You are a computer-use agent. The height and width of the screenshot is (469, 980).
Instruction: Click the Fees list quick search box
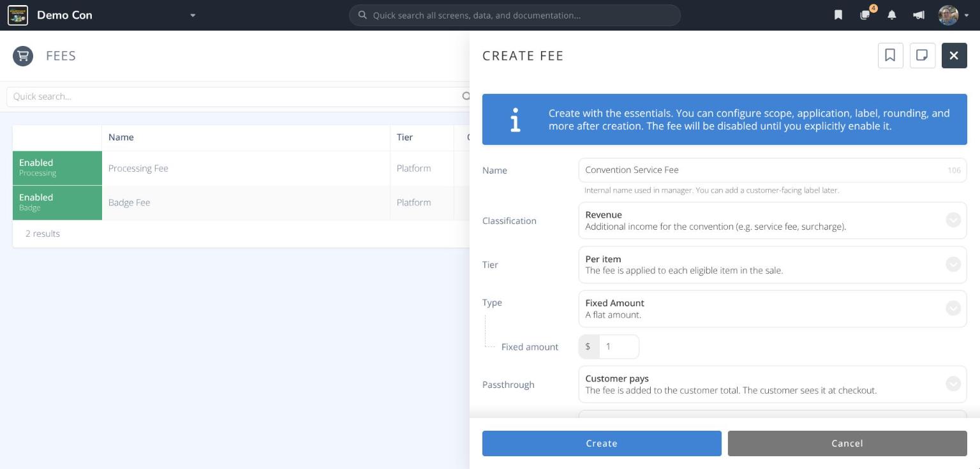coord(237,96)
